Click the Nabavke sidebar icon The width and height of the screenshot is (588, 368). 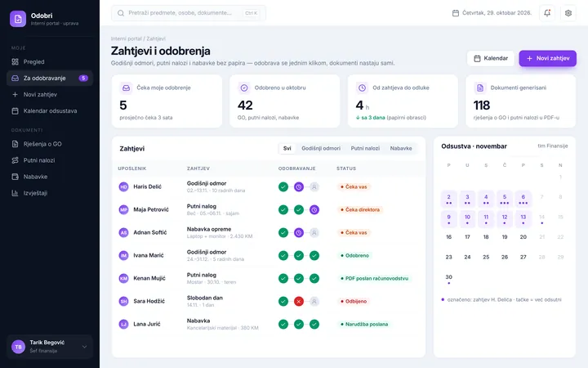coord(15,177)
